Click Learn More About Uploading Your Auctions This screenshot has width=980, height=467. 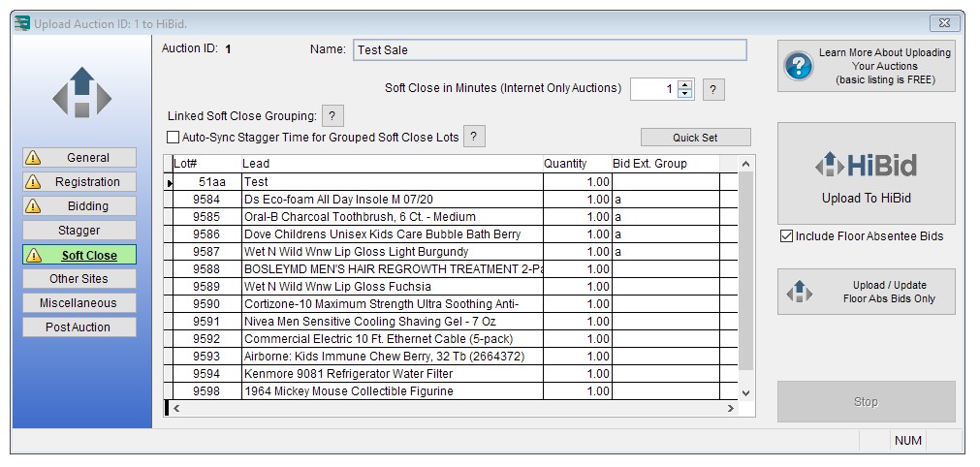click(x=867, y=66)
